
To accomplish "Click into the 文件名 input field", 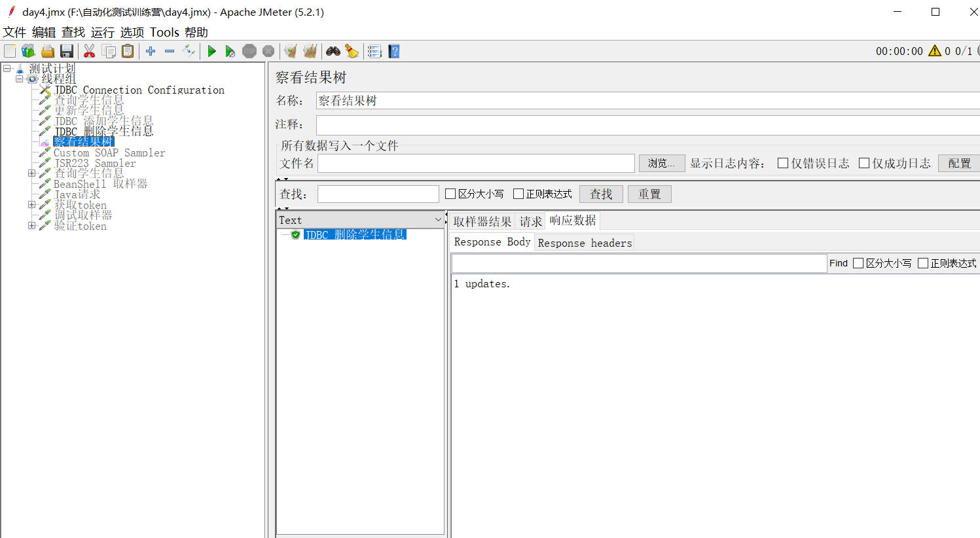I will tap(476, 163).
